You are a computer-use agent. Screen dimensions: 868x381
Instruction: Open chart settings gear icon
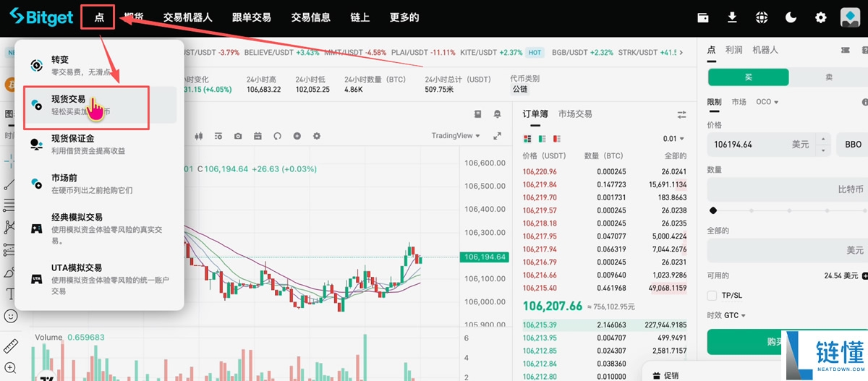(316, 136)
